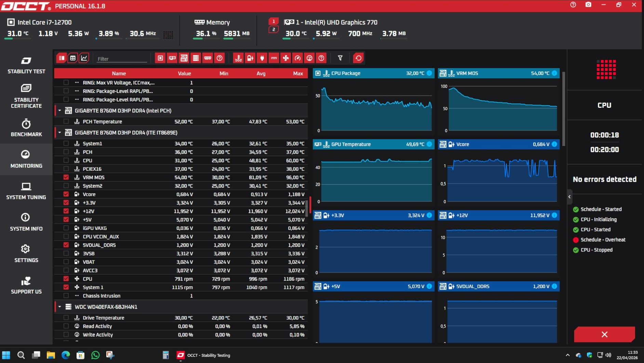Click the funnel filter icon

pos(340,58)
